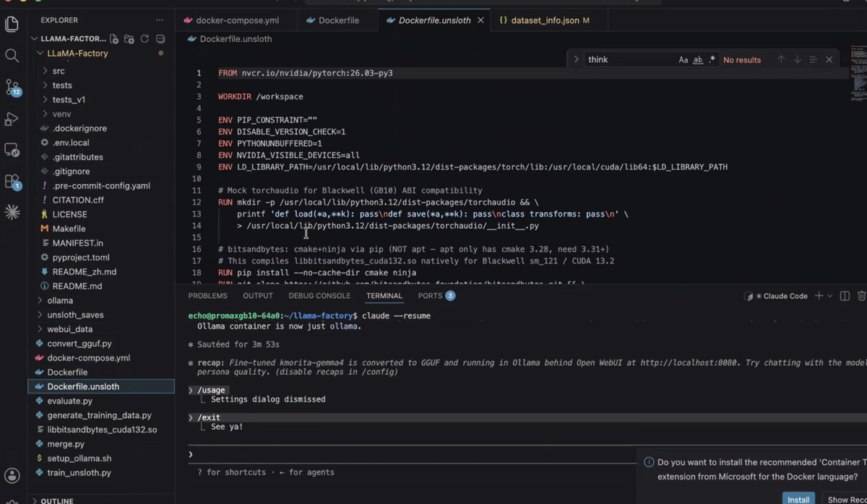Open docker-compose.yml in Explorer tree

(89, 358)
